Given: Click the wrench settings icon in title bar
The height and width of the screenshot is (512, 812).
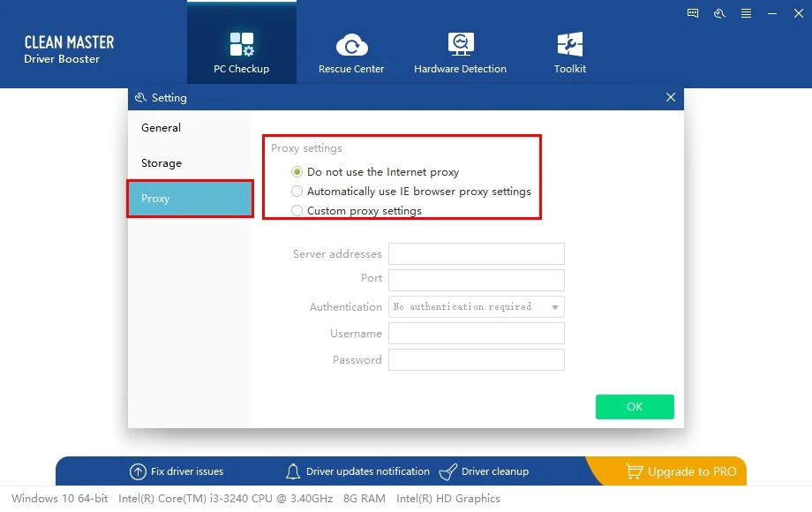Looking at the screenshot, I should pyautogui.click(x=719, y=13).
